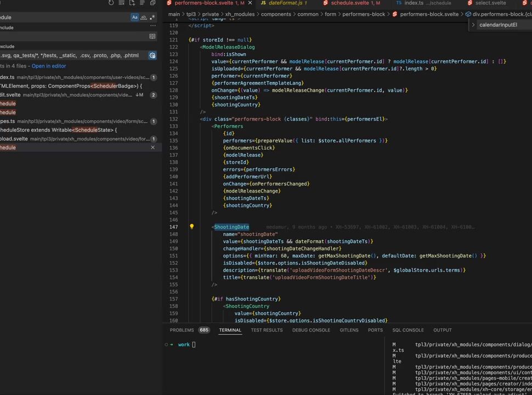Open the GitLens panel tab
Screen dimensions: 532x395
click(349, 330)
